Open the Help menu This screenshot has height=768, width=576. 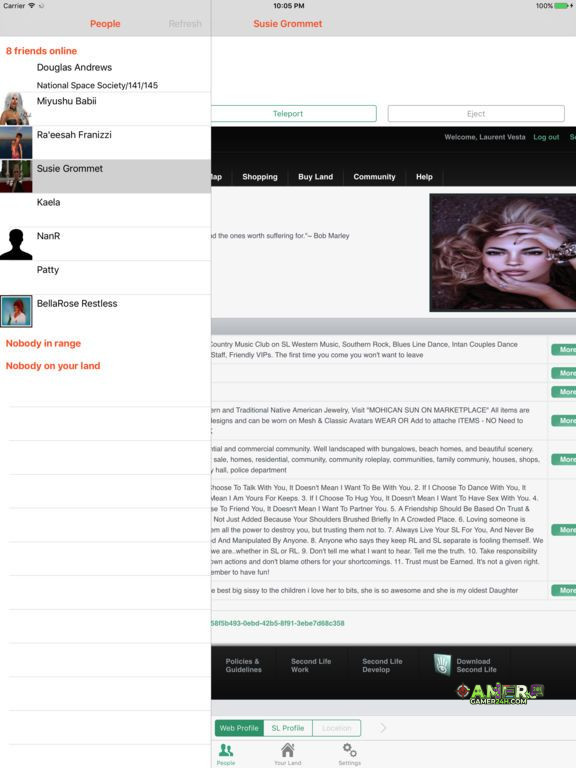tap(424, 177)
